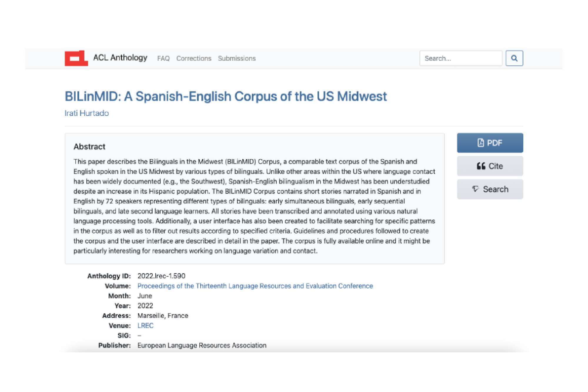Click the Search button with funnel icon

coord(490,189)
